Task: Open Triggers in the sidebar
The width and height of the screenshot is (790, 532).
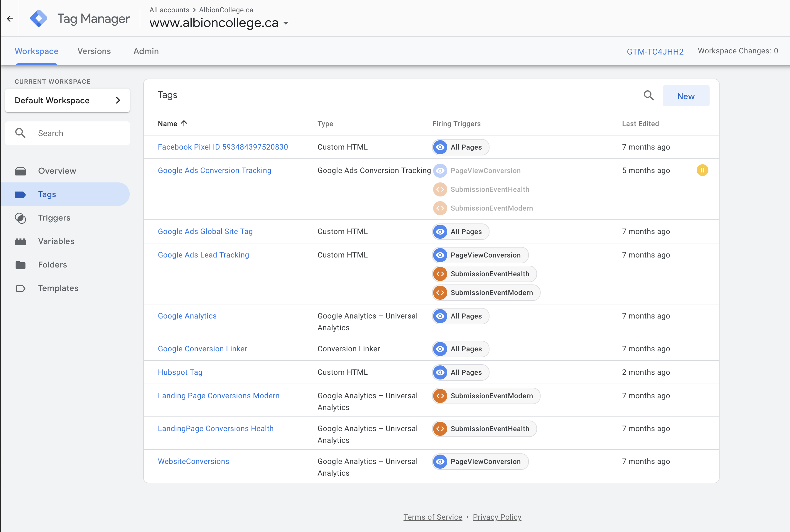Action: [x=54, y=218]
